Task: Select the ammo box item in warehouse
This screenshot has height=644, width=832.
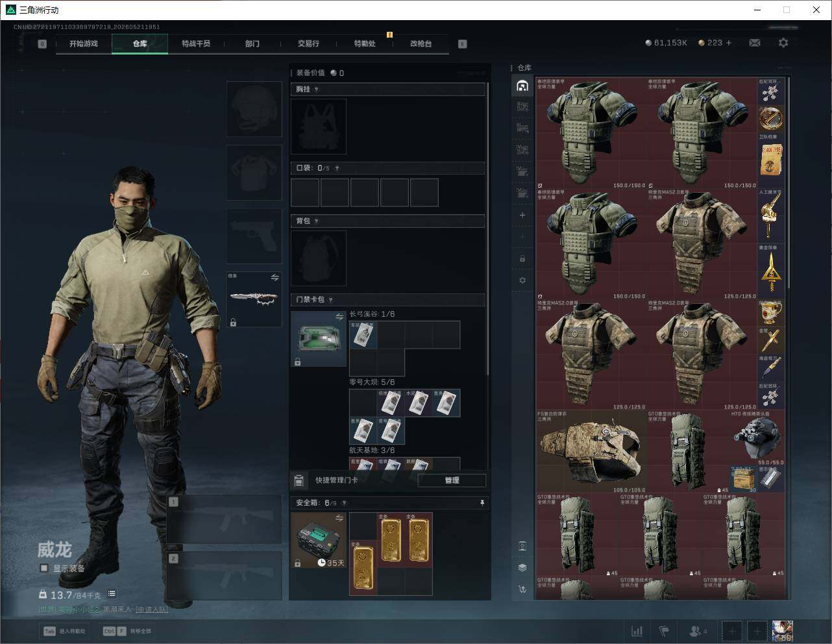Action: 744,478
